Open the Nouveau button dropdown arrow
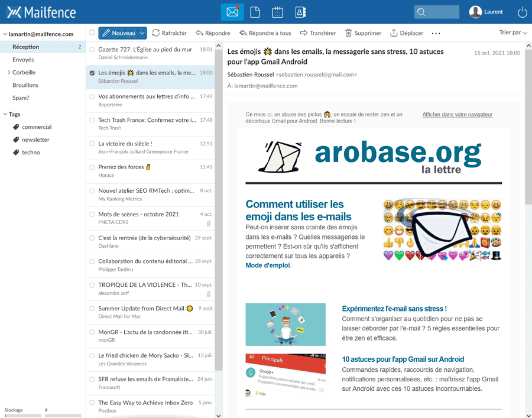 coord(142,33)
